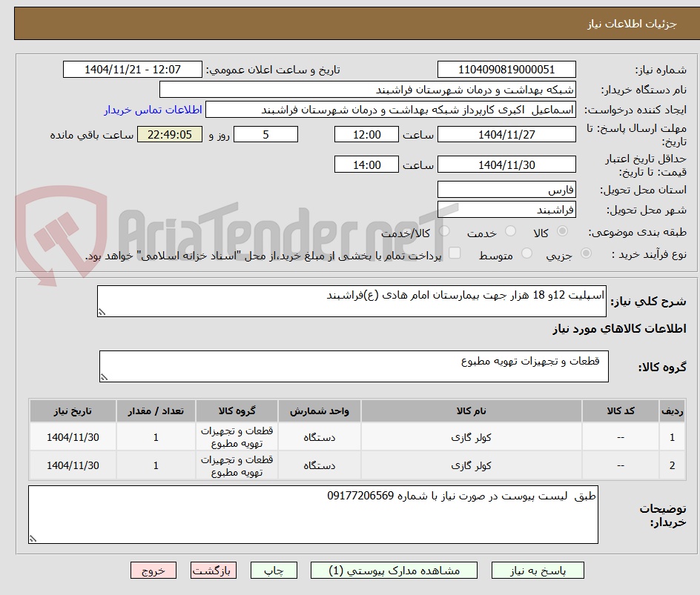This screenshot has width=700, height=595.
Task: Open مشاهده مدارک پیوستی (1) button
Action: point(394,571)
